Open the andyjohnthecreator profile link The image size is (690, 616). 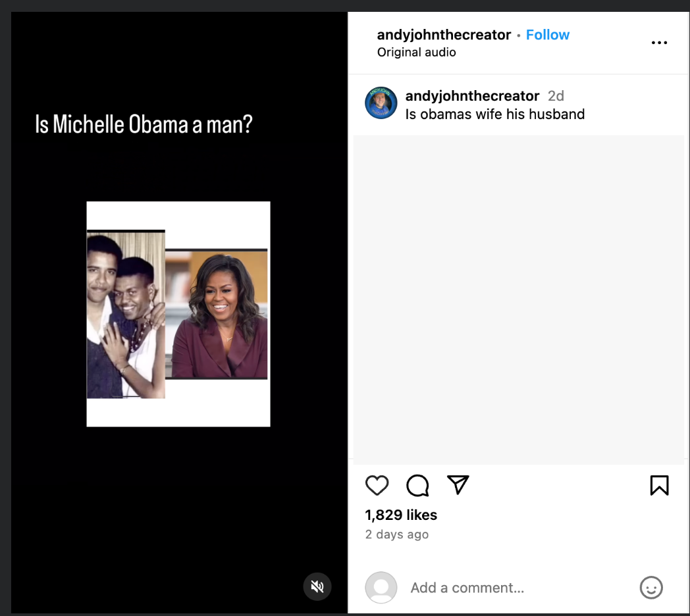pyautogui.click(x=444, y=34)
